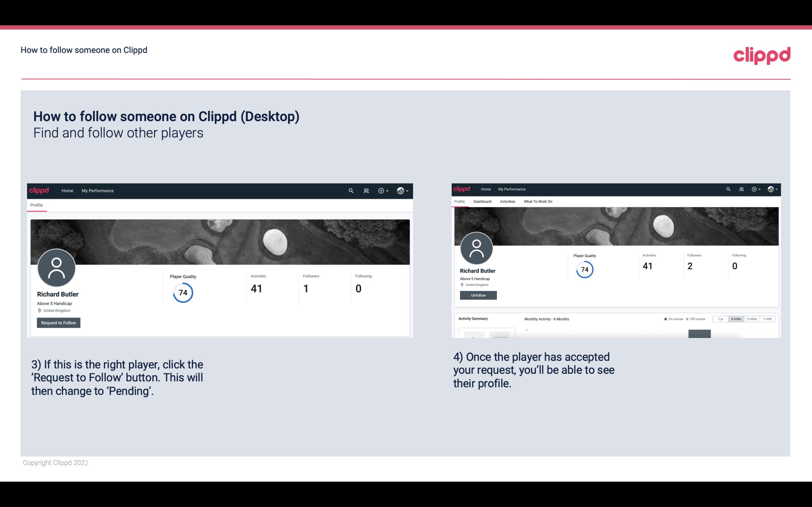This screenshot has width=812, height=507.
Task: Select the 'Home' menu item in navbar
Action: pos(67,190)
